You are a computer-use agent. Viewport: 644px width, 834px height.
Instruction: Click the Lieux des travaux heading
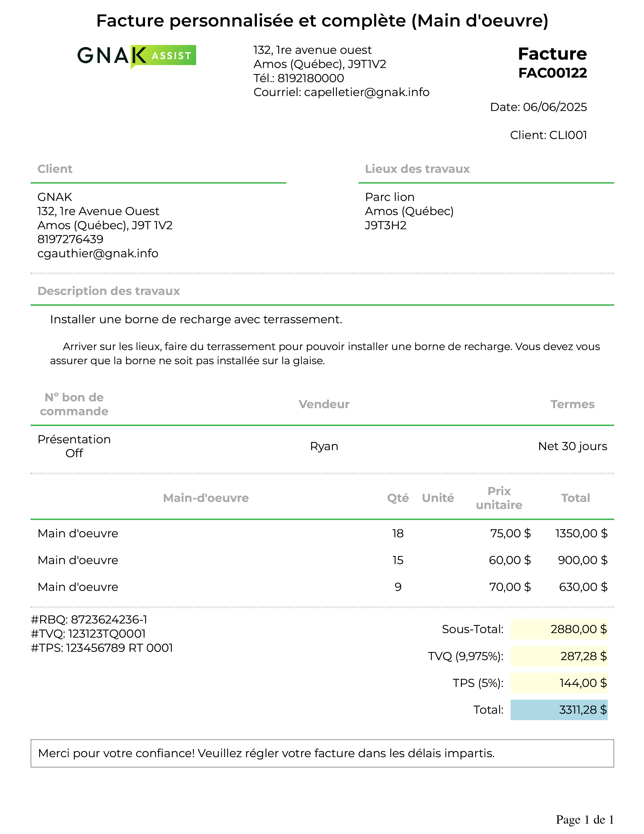[x=417, y=169]
